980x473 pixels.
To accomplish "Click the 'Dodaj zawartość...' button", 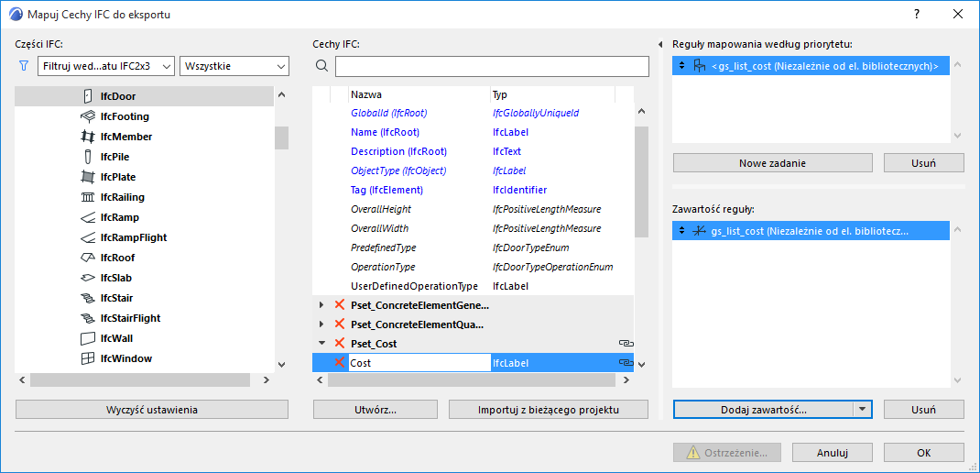I will coord(764,410).
